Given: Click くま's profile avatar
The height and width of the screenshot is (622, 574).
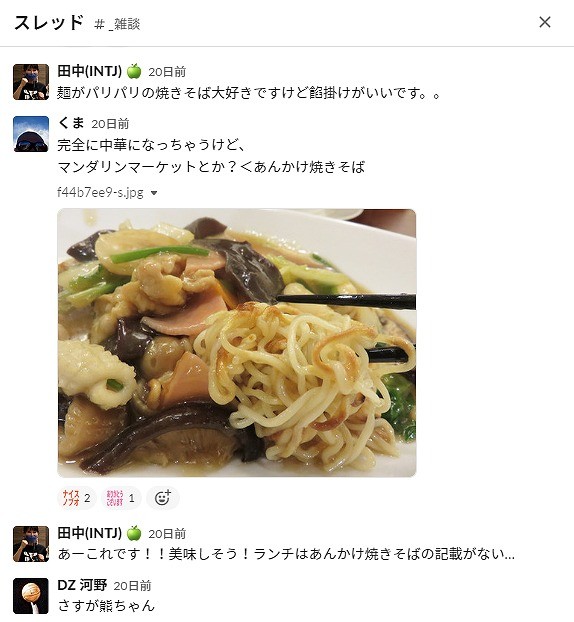Looking at the screenshot, I should (31, 134).
